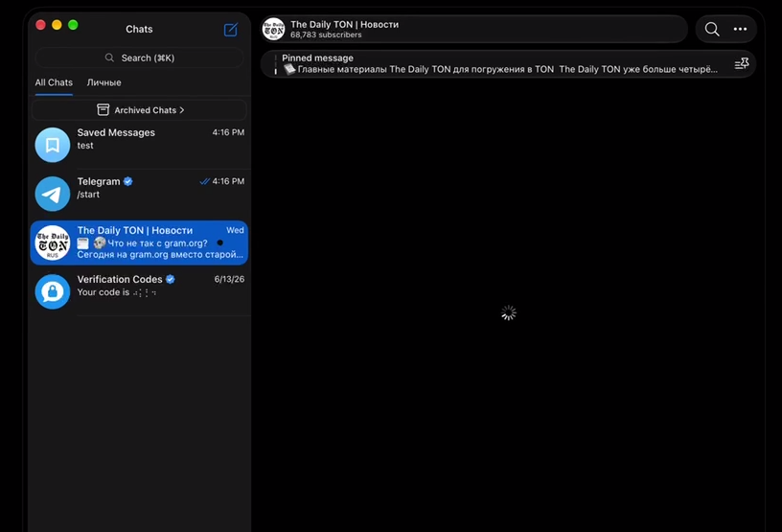
Task: Click the Telegram paper plane avatar
Action: (53, 194)
